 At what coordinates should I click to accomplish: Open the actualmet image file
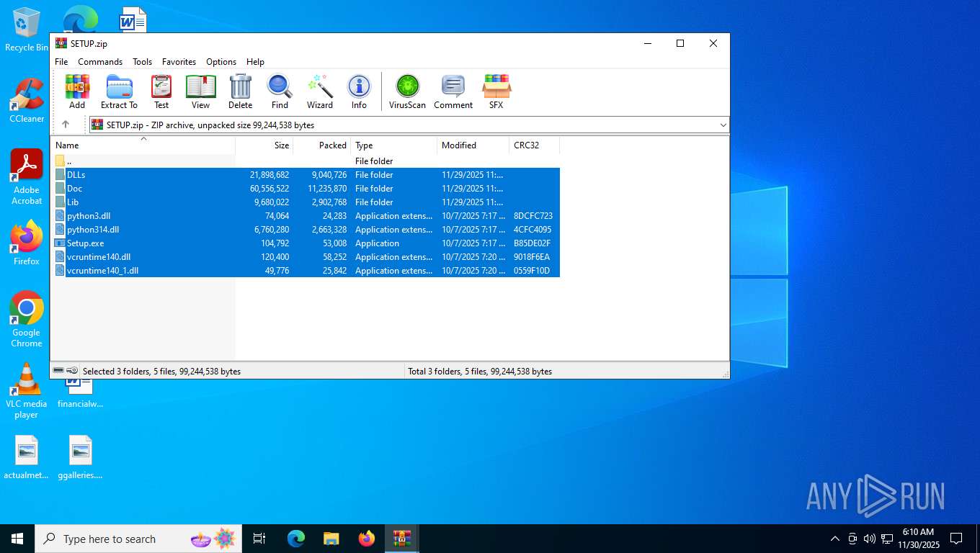tap(27, 458)
